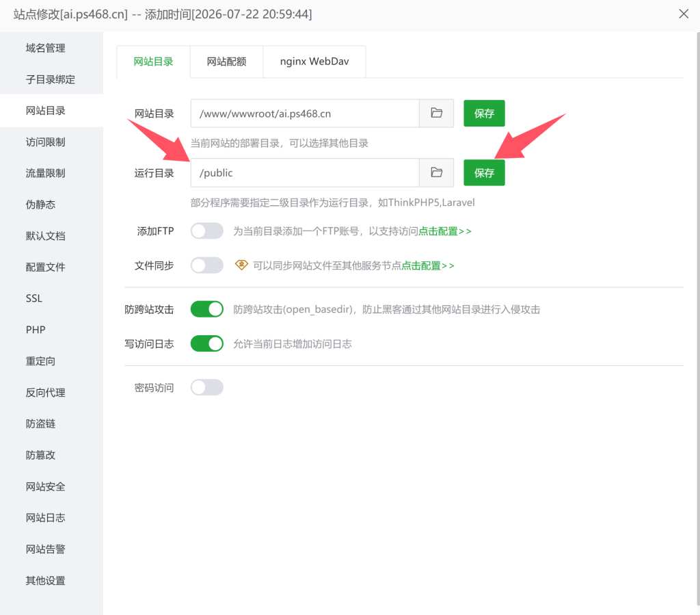Edit the 运行目录 /public field
Viewport: 700px width, 615px height.
pos(305,173)
